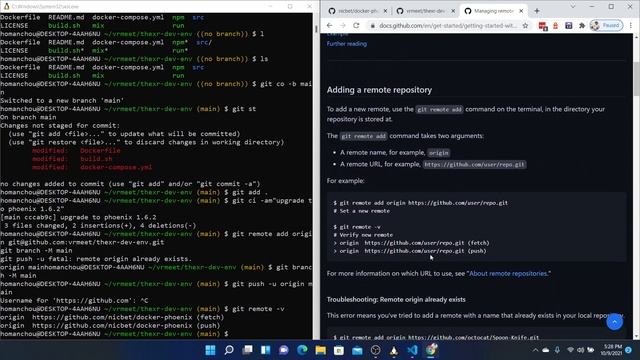640x360 pixels.
Task: Close the Managing remote tab
Action: point(521,11)
